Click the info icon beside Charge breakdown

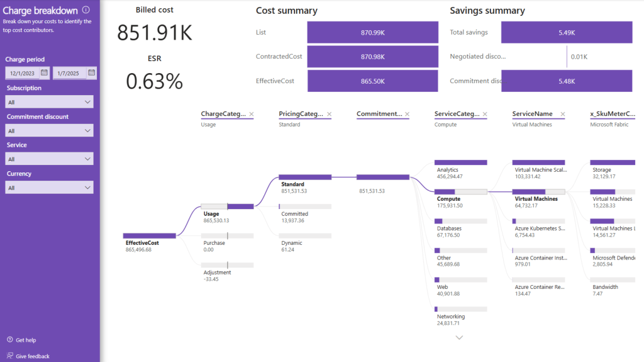(86, 10)
